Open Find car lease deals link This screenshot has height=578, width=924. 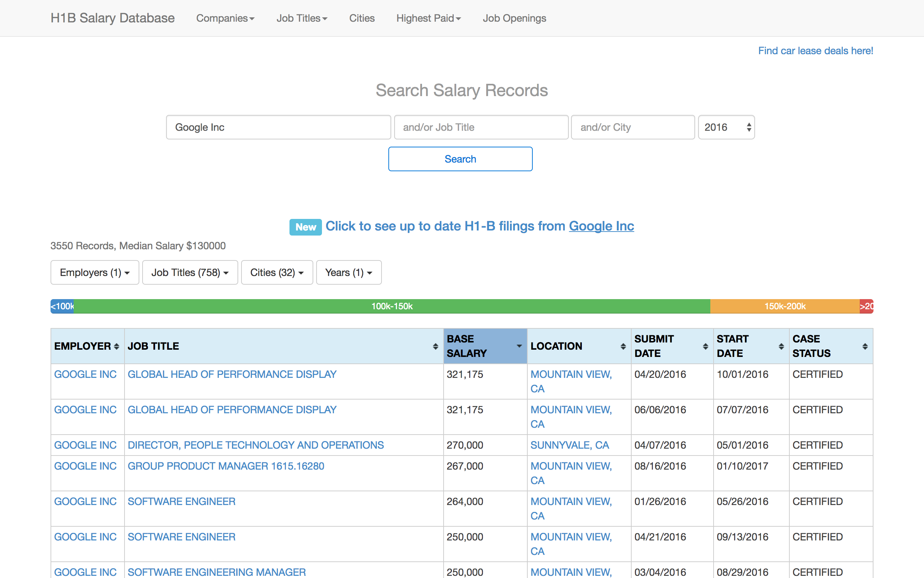point(816,51)
